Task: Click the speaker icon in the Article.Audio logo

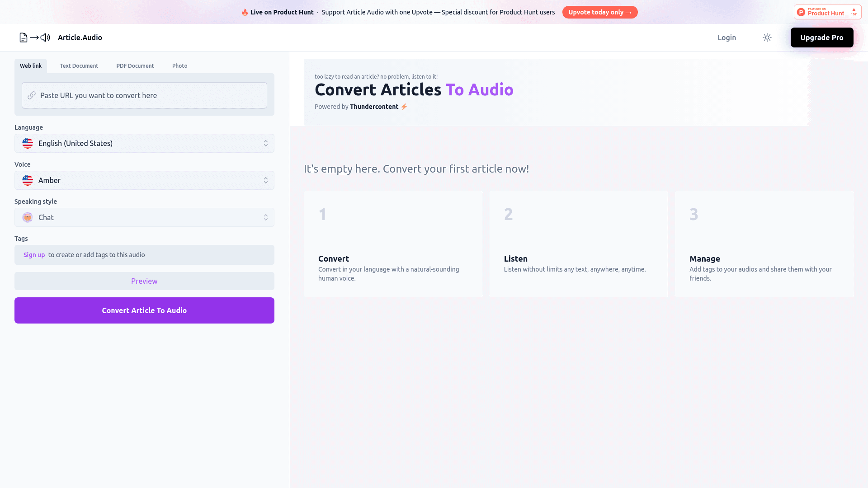Action: coord(45,38)
